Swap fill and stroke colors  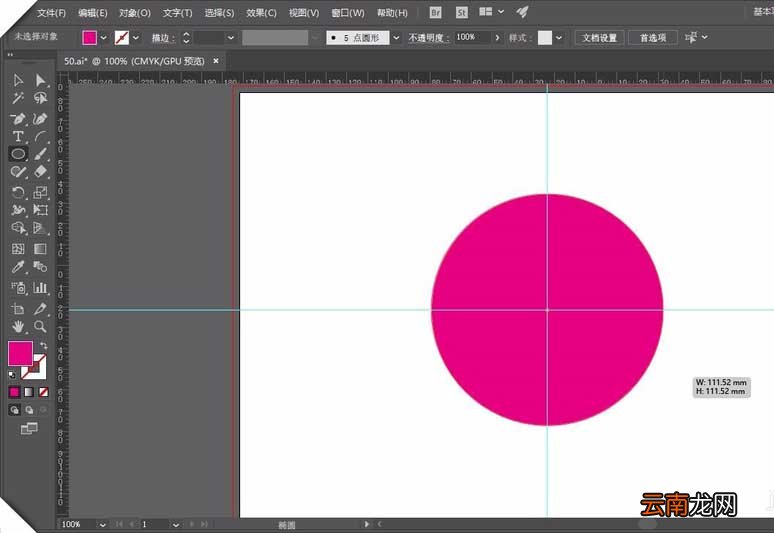(x=43, y=346)
